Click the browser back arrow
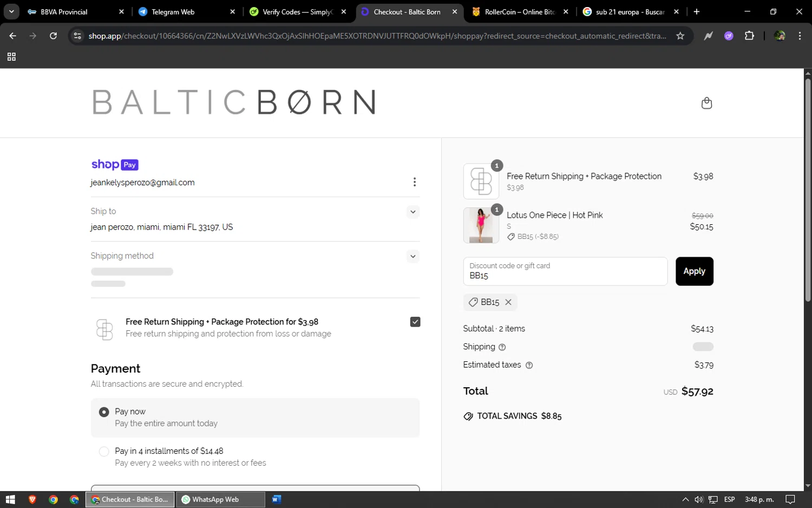Viewport: 812px width, 508px height. (12, 36)
